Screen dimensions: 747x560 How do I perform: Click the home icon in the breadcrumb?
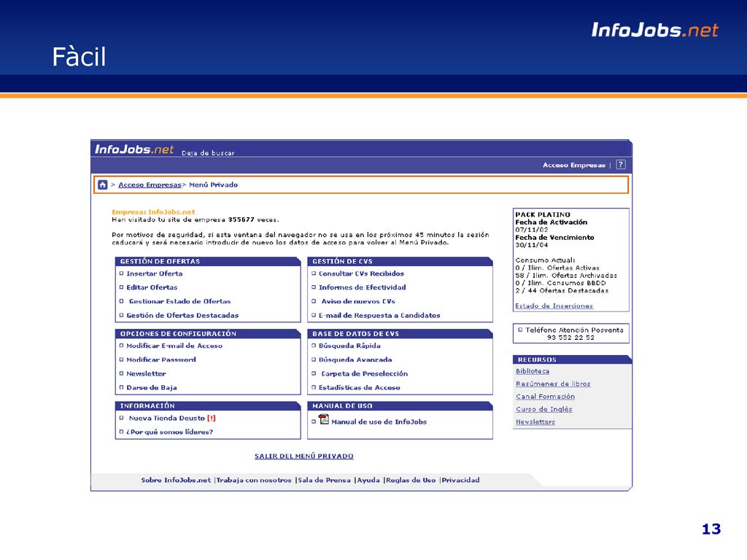[102, 184]
